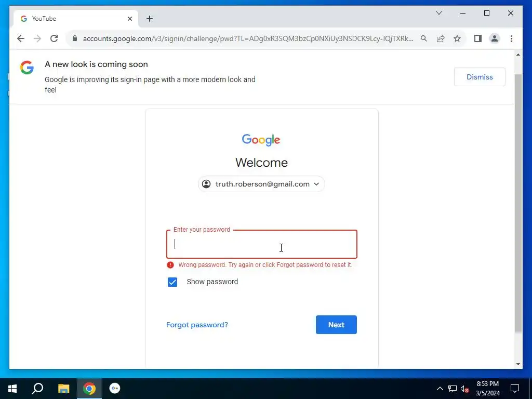The height and width of the screenshot is (399, 532).
Task: Click the blue Next button
Action: [336, 325]
